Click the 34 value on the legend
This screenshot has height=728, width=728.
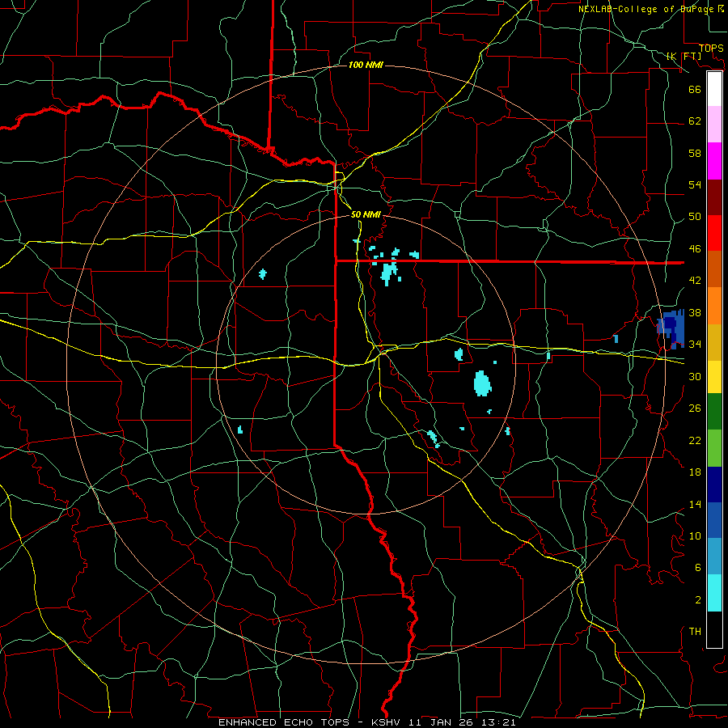695,345
